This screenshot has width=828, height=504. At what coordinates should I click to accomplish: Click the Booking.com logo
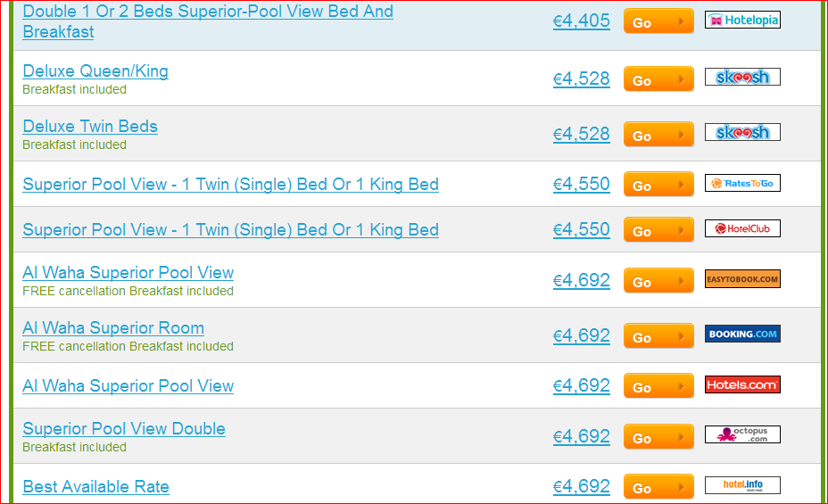(742, 334)
